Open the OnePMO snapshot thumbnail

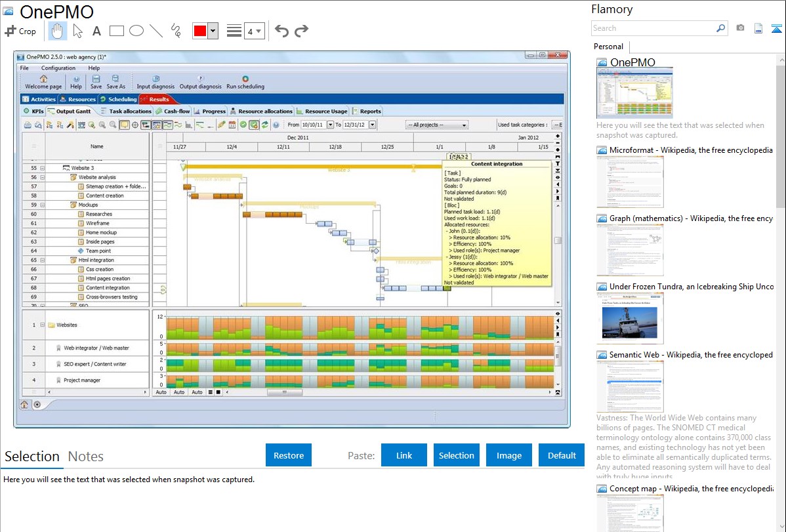pos(634,93)
